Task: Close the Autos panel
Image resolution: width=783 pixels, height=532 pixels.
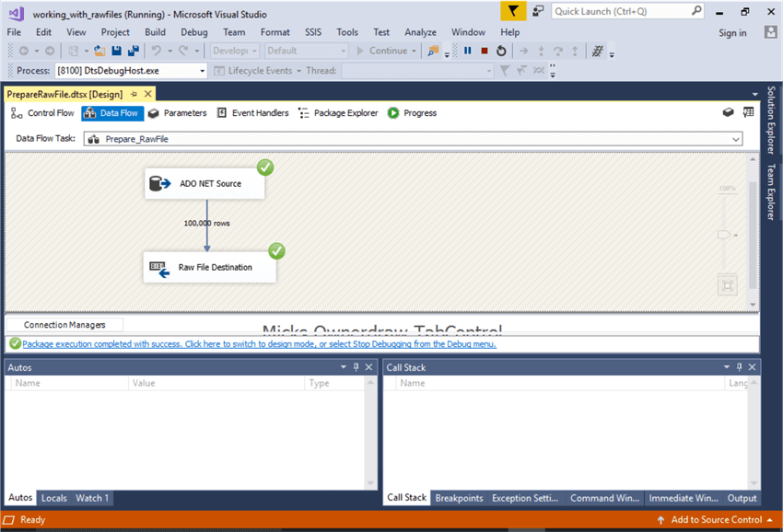Action: pyautogui.click(x=369, y=367)
